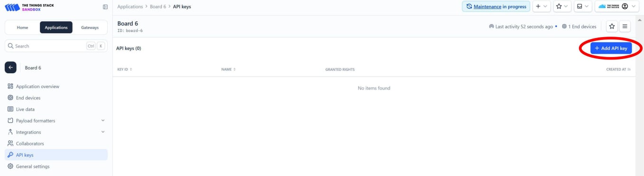This screenshot has height=176, width=644.
Task: Open Live data in the sidebar
Action: pos(56,109)
